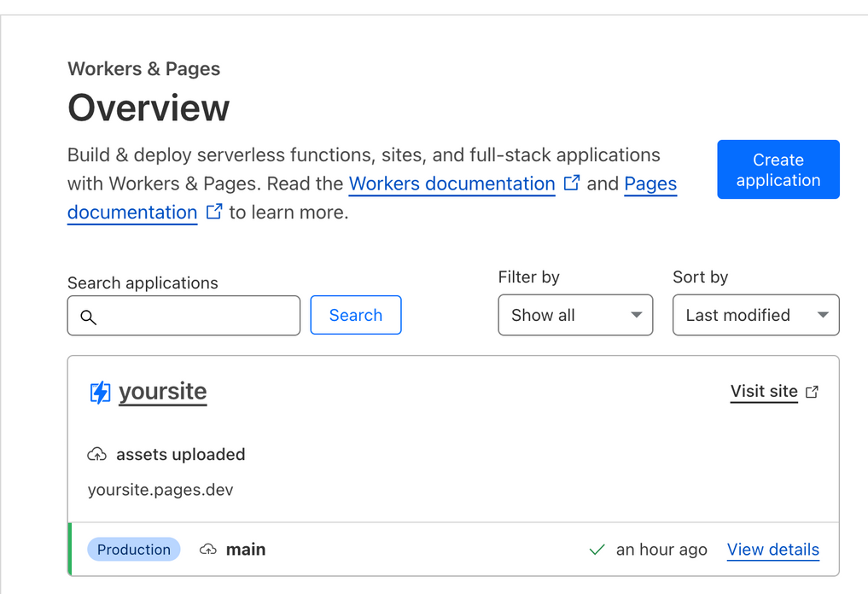Image resolution: width=868 pixels, height=594 pixels.
Task: Click external-link icon after Workers documentation
Action: [x=572, y=183]
